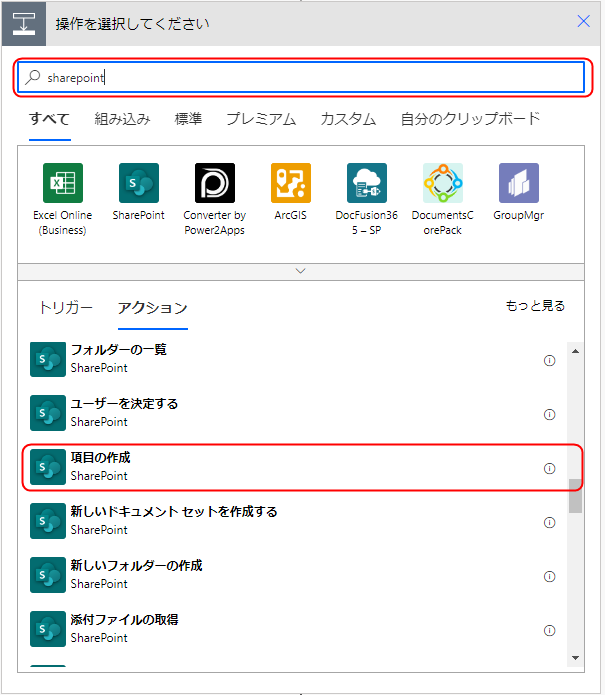This screenshot has width=605, height=695.
Task: Click the もっと見る link
Action: [535, 306]
